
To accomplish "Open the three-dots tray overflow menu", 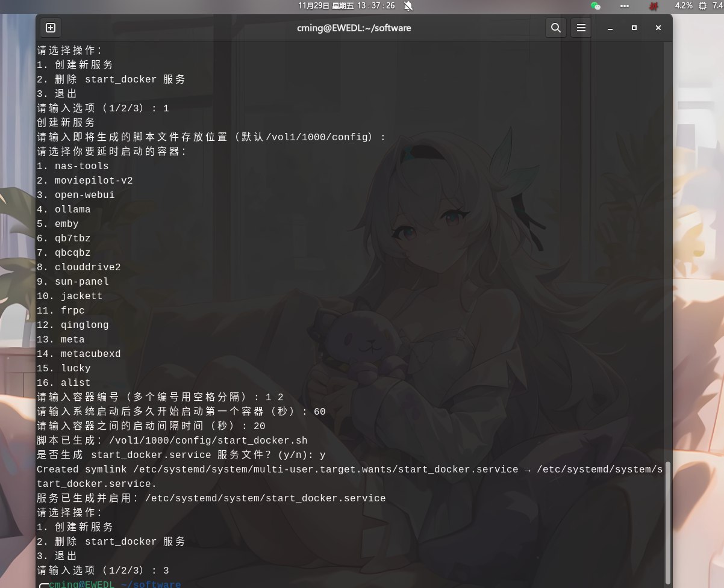I will click(x=624, y=5).
